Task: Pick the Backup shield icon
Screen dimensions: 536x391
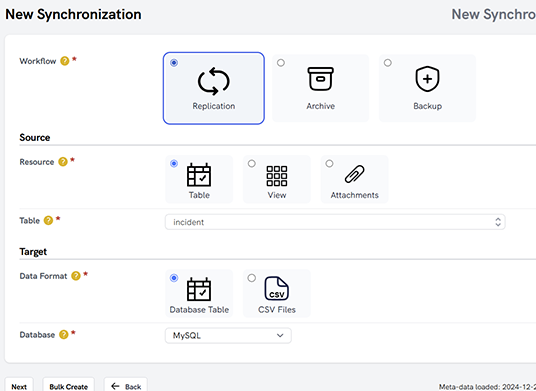Action: tap(427, 79)
